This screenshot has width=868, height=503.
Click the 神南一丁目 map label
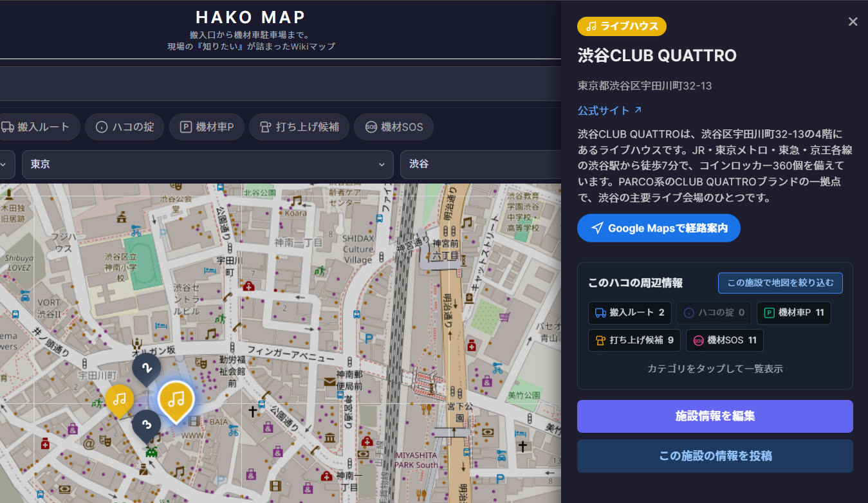pos(298,242)
